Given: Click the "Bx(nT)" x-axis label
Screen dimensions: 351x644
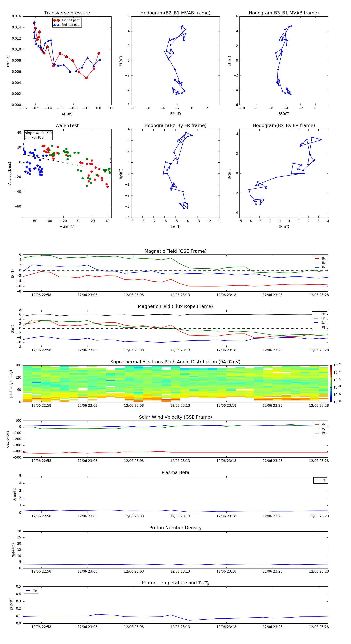Looking at the screenshot, I should pyautogui.click(x=284, y=227).
